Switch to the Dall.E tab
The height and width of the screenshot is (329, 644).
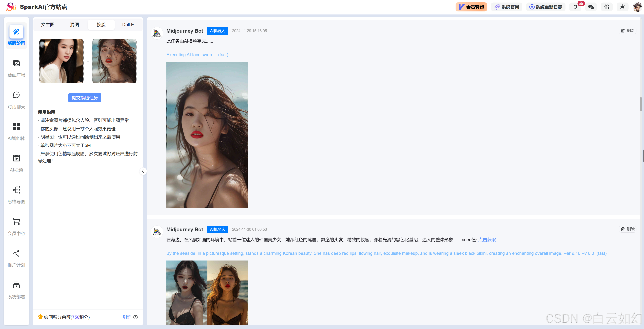[128, 25]
